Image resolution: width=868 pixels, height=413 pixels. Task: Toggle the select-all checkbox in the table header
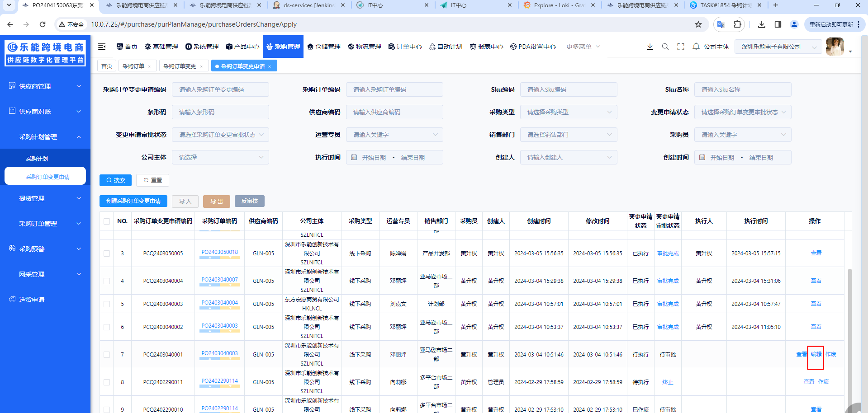pos(106,221)
